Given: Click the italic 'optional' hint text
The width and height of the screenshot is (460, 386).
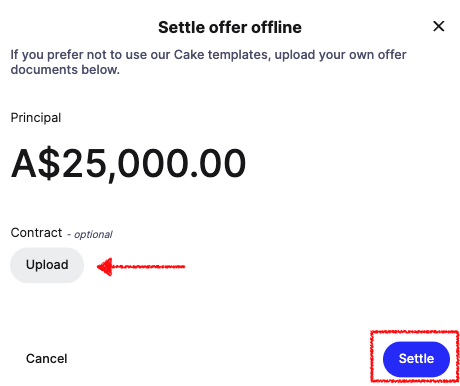Looking at the screenshot, I should [93, 234].
